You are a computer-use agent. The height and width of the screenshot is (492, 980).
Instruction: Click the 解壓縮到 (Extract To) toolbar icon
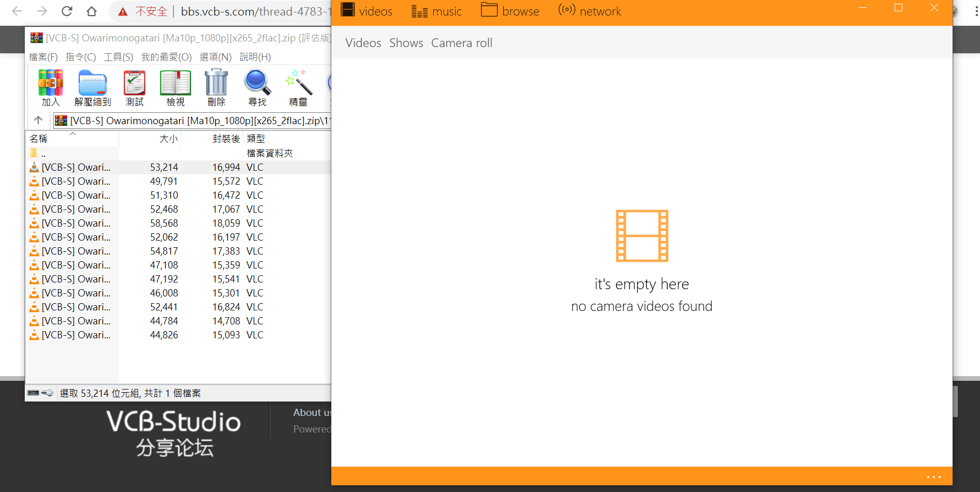click(93, 88)
